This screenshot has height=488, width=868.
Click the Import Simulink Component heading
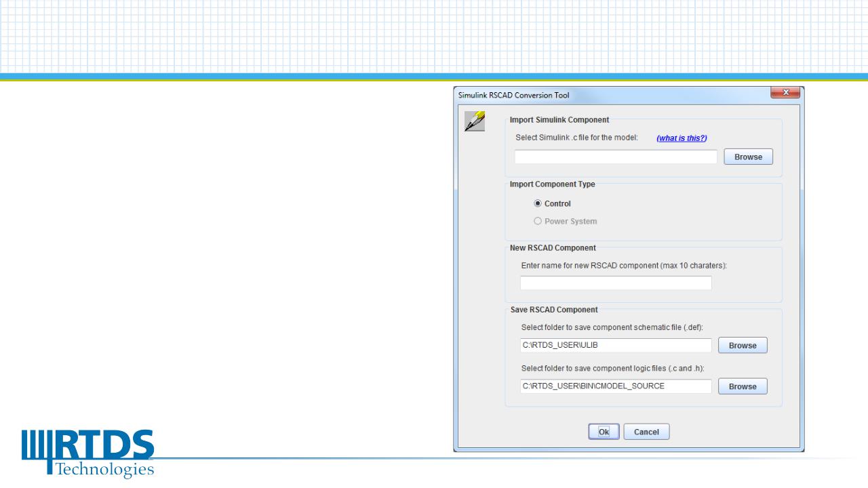559,120
